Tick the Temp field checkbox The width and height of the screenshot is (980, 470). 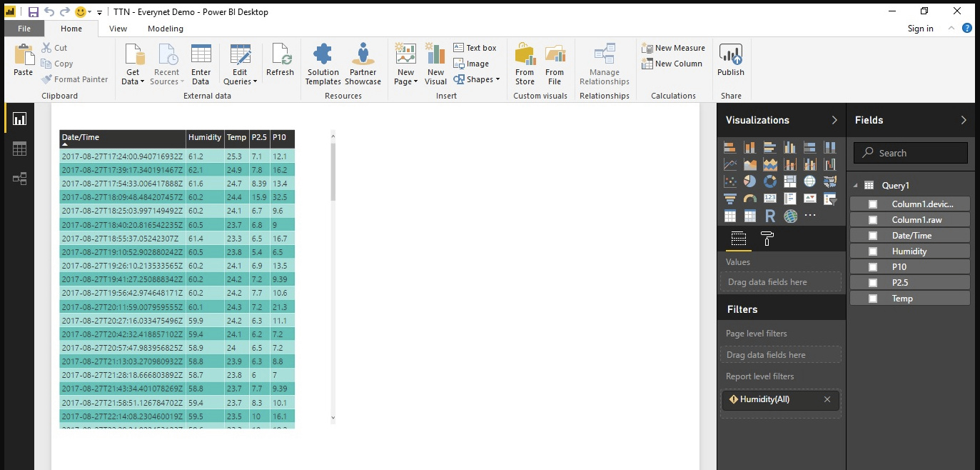click(x=872, y=299)
